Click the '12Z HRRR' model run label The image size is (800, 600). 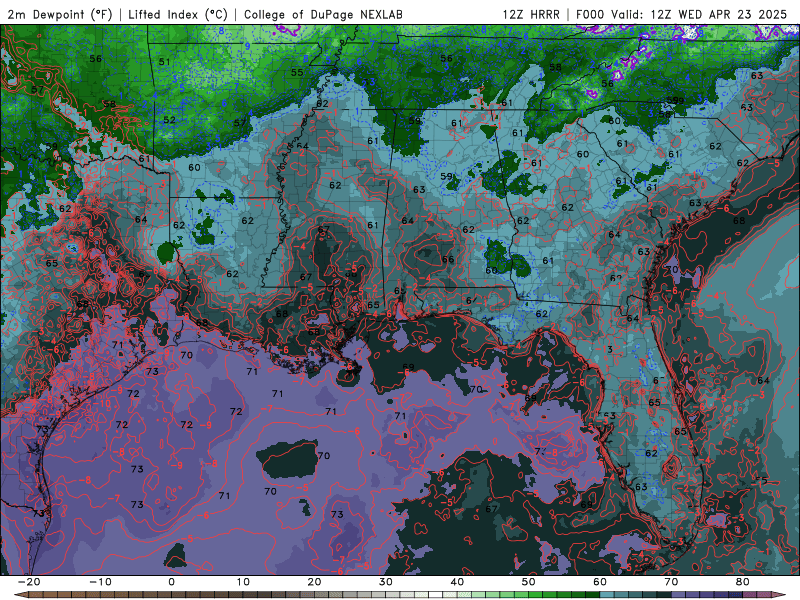pos(531,14)
